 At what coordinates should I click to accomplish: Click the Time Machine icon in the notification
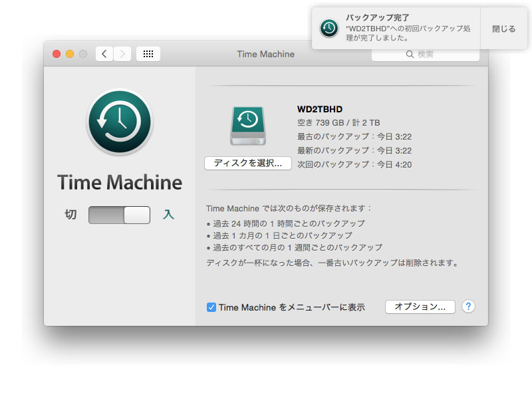[x=329, y=28]
